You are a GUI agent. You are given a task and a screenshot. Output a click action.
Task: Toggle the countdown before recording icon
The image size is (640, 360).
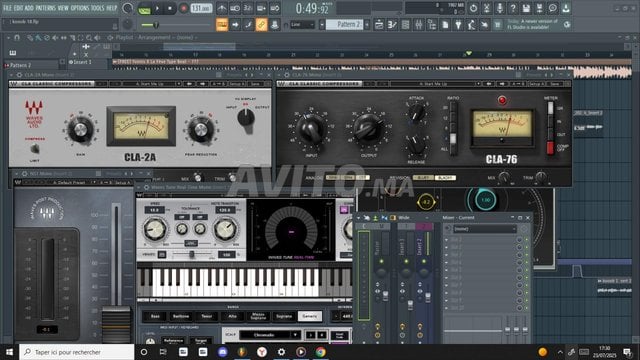[x=248, y=8]
